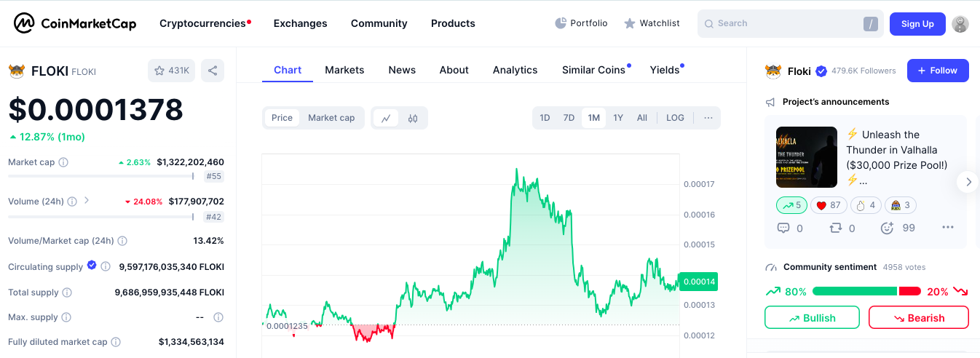Click the 0.00014 current price marker

click(699, 282)
